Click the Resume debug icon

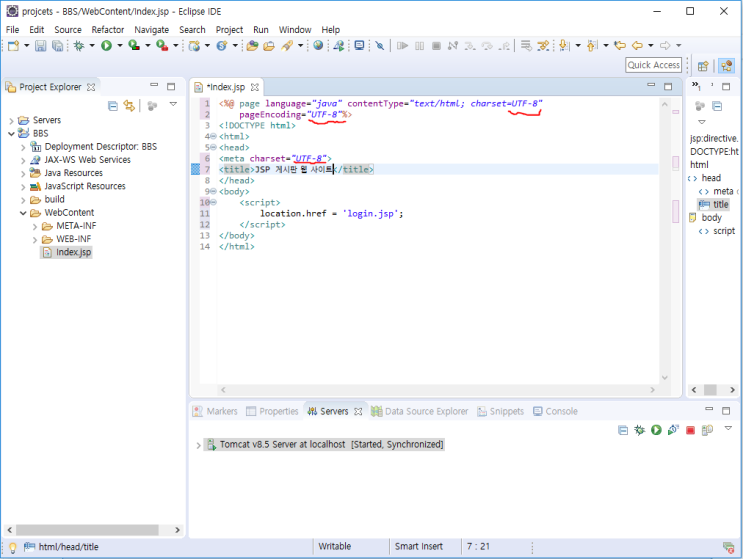(402, 45)
